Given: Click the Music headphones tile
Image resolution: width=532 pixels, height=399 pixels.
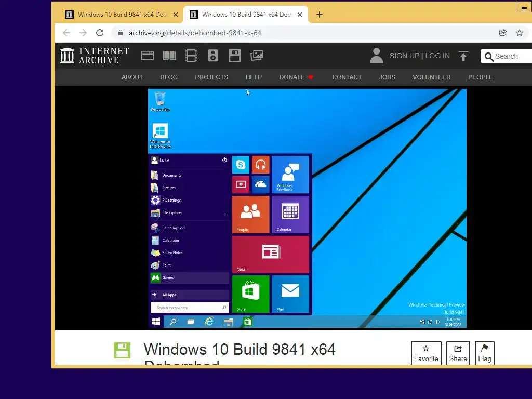Looking at the screenshot, I should click(261, 165).
